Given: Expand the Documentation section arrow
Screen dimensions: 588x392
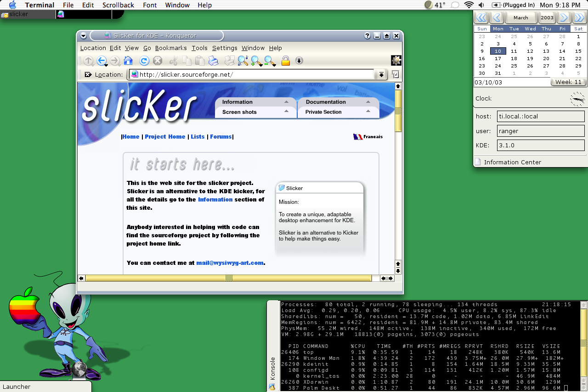Looking at the screenshot, I should click(x=368, y=102).
